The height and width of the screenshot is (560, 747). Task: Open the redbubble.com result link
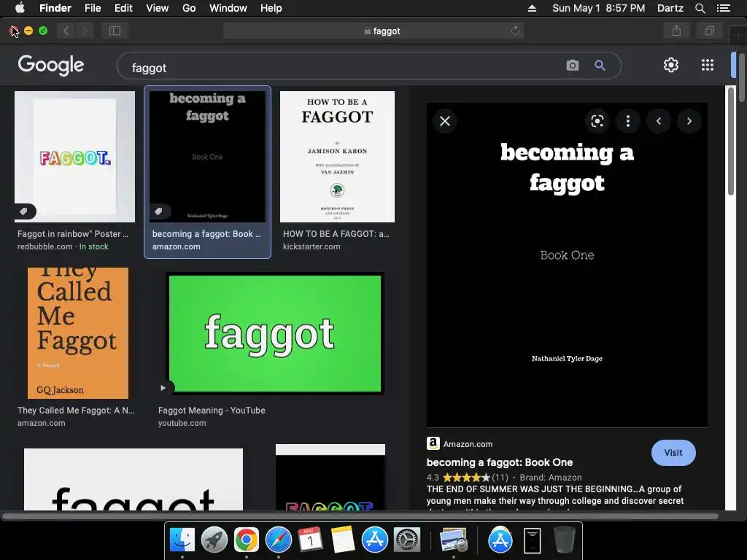[x=44, y=246]
